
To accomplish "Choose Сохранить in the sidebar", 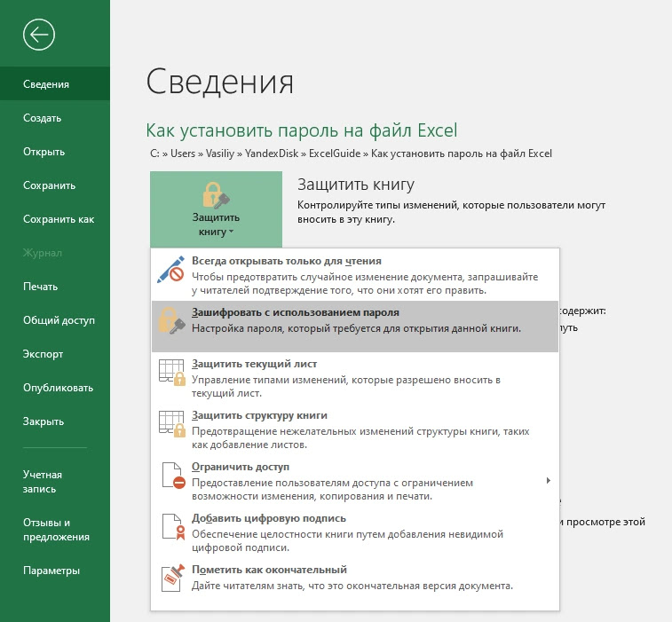I will [55, 185].
